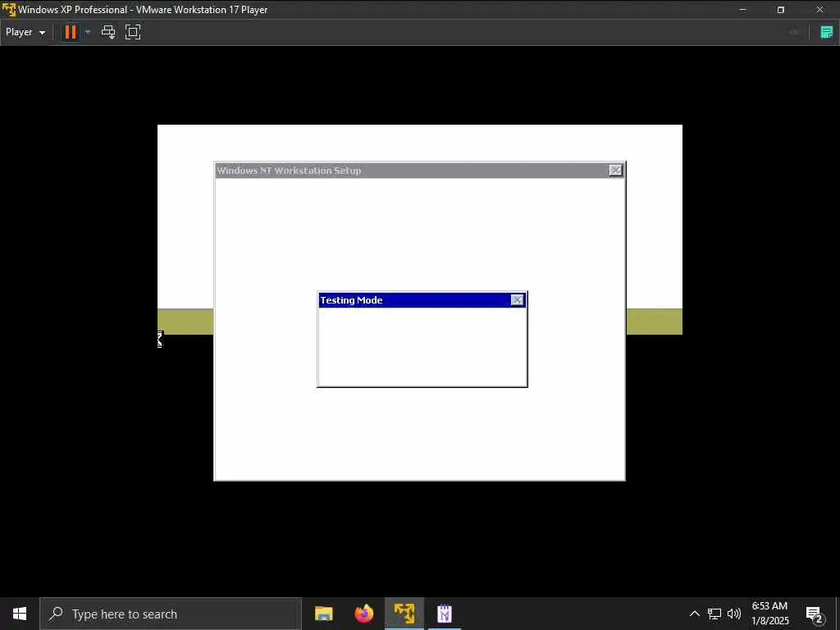The height and width of the screenshot is (630, 840).
Task: Open the volume control tray icon
Action: coord(734,614)
